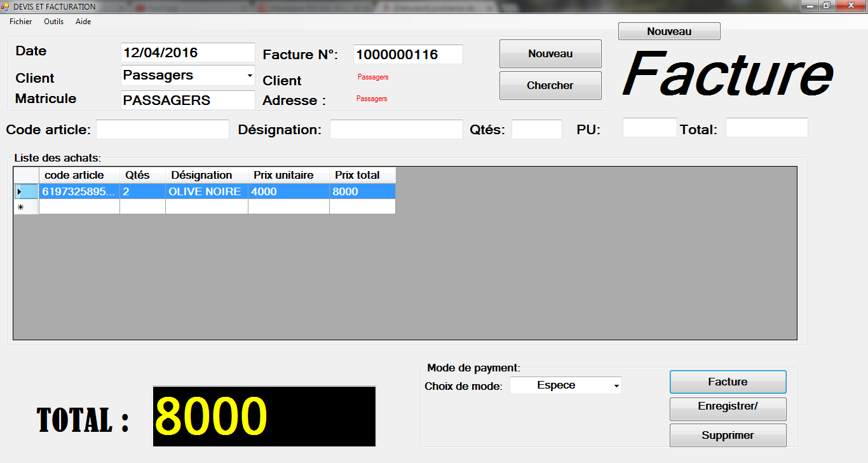Close the DEVIS ET FACTURATION window
Image resolution: width=868 pixels, height=463 pixels.
click(850, 6)
